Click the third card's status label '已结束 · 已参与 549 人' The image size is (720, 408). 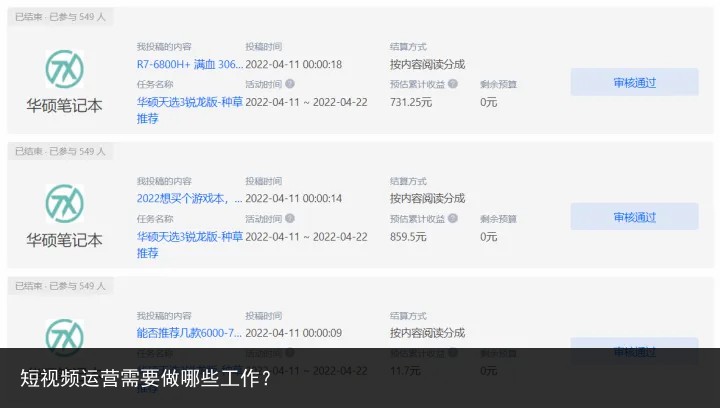point(60,286)
